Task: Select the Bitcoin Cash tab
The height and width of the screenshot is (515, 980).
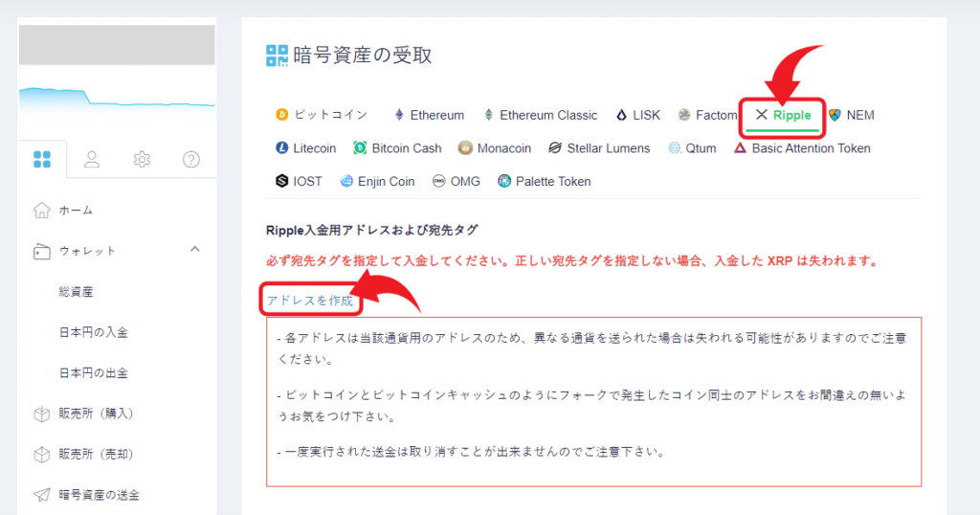Action: pos(397,148)
